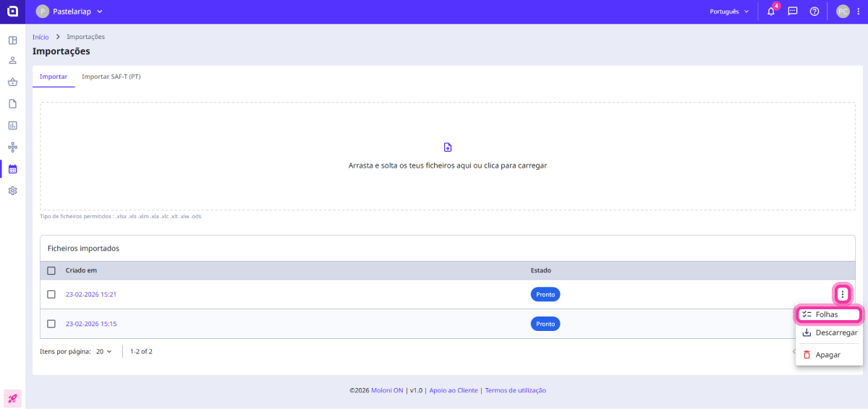
Task: Switch to the Importar SAF-T (PT) tab
Action: pos(111,77)
